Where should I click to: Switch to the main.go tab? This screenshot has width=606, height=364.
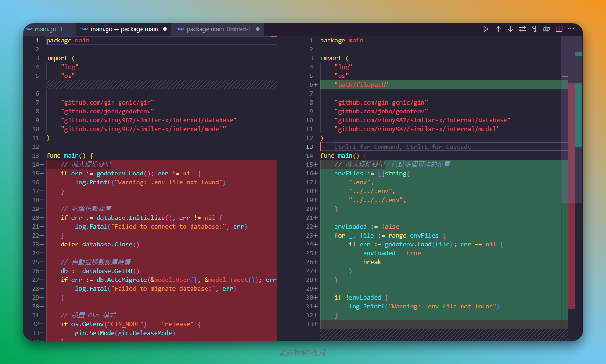tap(45, 29)
